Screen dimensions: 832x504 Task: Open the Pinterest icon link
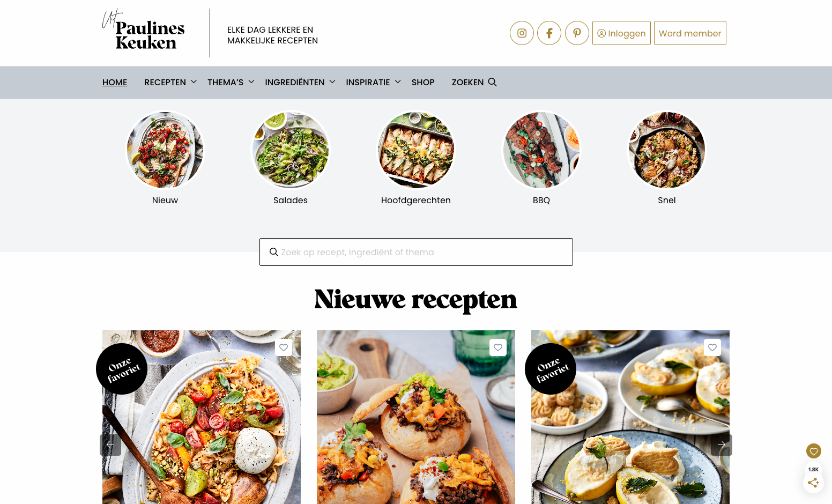click(x=577, y=33)
